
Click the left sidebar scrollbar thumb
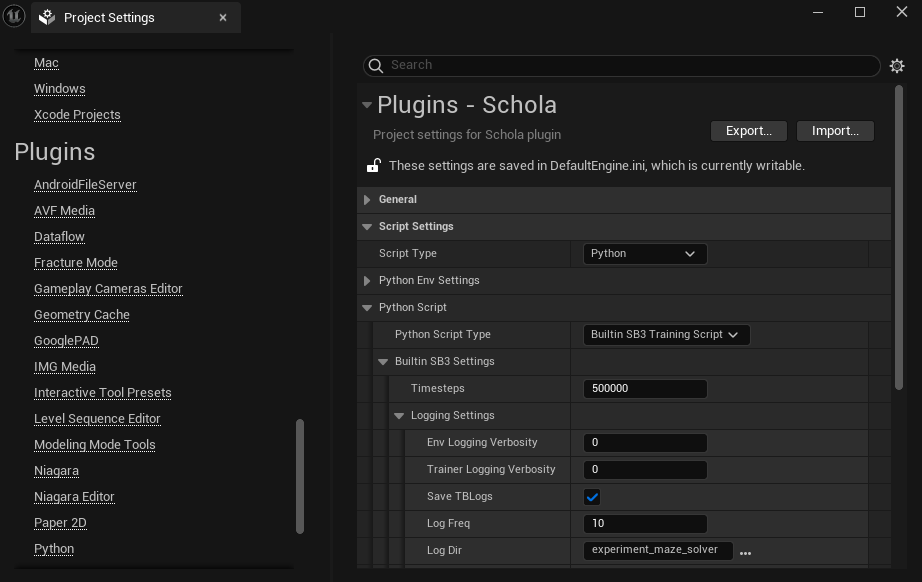(300, 476)
